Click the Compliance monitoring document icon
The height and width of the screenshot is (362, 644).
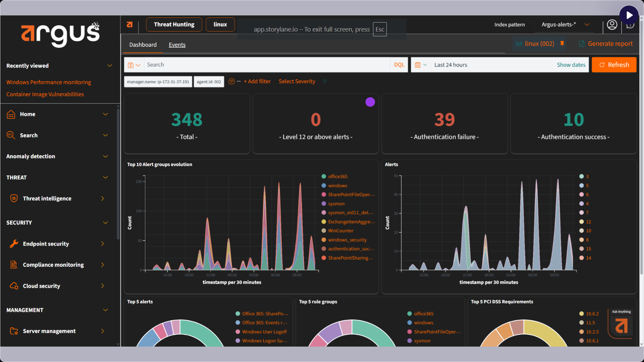pos(14,265)
